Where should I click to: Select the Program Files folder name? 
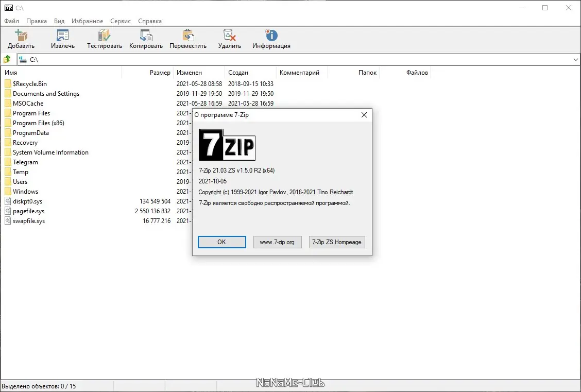pyautogui.click(x=31, y=113)
